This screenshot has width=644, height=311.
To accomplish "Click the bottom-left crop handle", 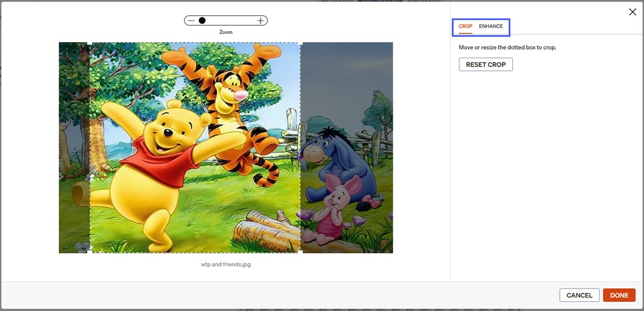I will (90, 252).
